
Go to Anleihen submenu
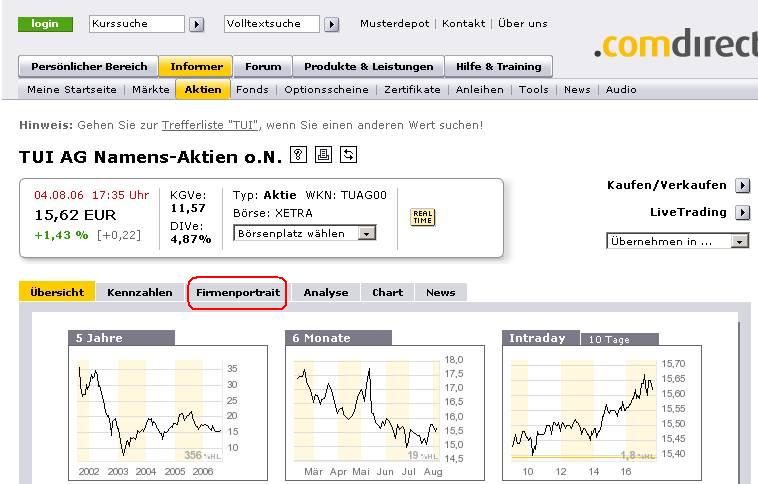point(480,89)
